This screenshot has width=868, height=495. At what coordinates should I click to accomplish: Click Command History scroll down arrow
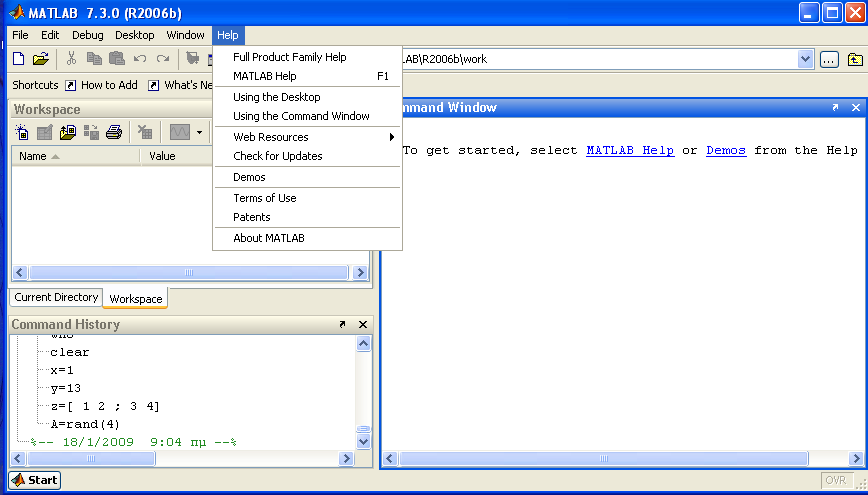(363, 441)
